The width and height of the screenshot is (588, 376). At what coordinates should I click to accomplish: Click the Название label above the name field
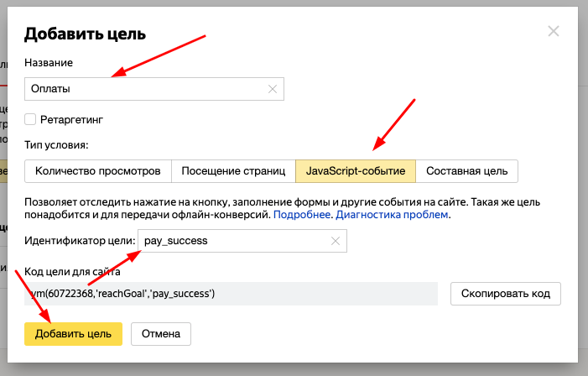[48, 63]
